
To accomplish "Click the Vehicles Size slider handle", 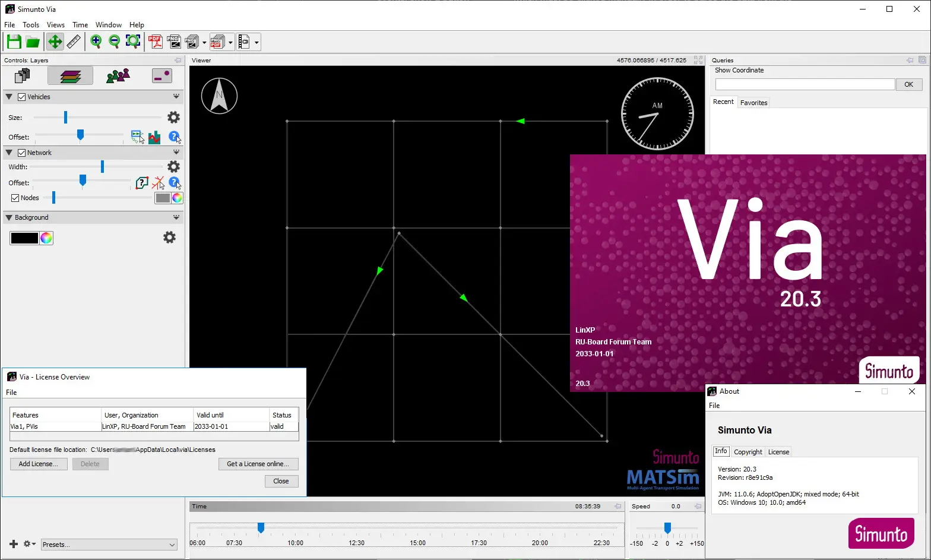I will point(65,117).
